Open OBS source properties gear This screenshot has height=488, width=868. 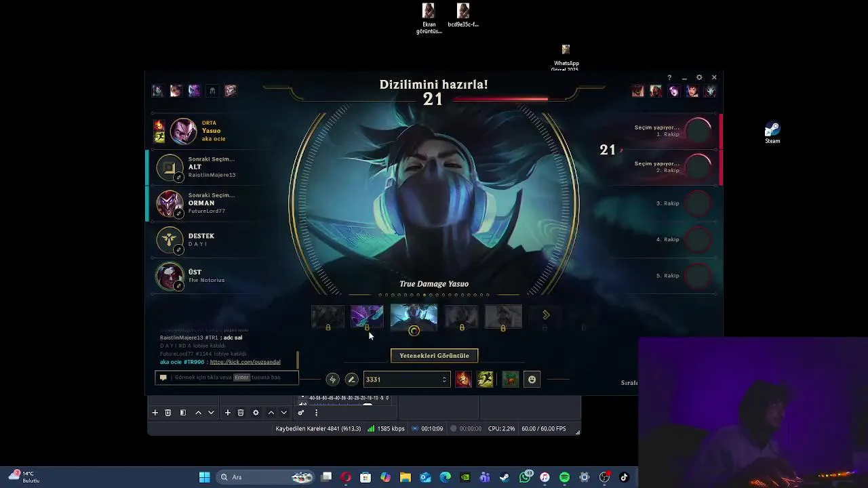pos(256,412)
